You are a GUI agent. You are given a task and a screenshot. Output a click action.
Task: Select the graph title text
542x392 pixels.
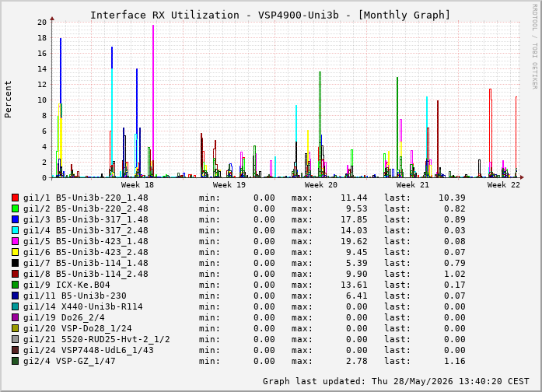[x=271, y=16]
